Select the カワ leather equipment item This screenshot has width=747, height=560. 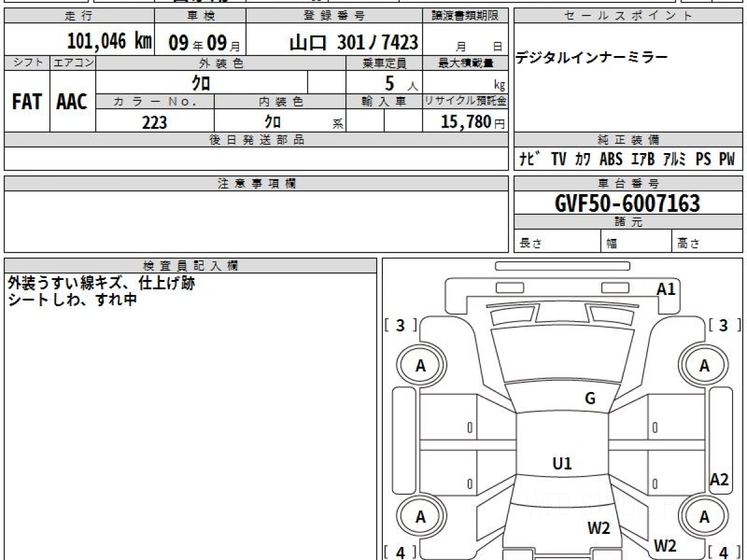(x=583, y=159)
